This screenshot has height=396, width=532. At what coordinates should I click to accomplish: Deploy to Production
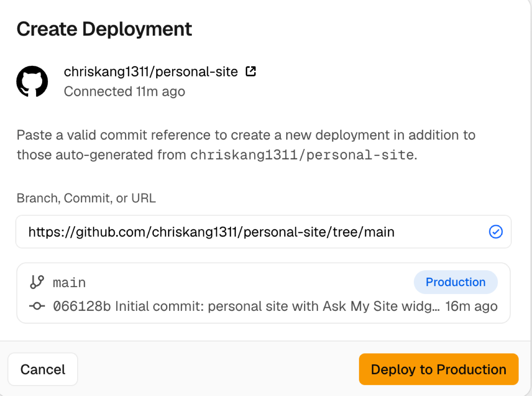pyautogui.click(x=439, y=369)
